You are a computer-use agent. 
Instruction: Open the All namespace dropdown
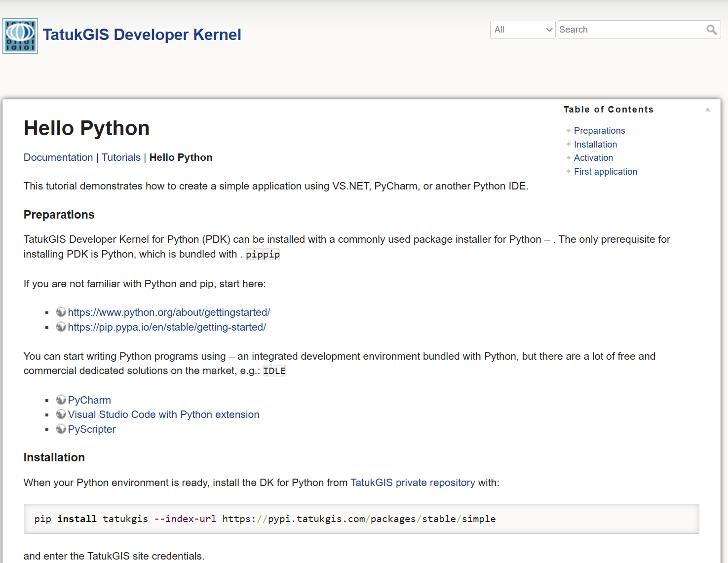point(523,30)
